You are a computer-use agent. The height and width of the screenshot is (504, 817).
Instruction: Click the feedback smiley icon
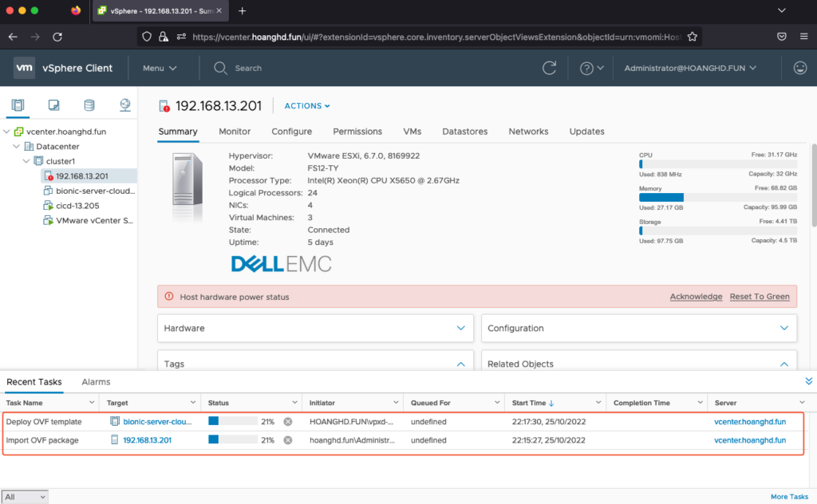pyautogui.click(x=799, y=68)
